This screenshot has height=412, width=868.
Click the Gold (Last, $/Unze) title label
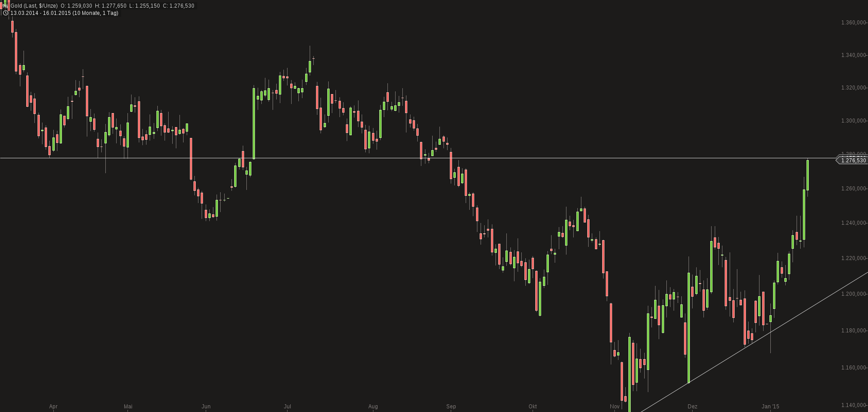pyautogui.click(x=34, y=5)
